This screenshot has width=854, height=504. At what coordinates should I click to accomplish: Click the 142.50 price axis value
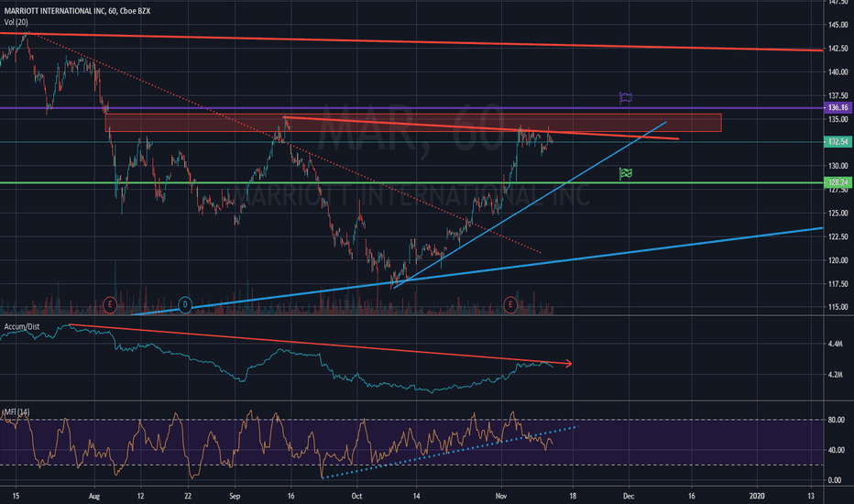click(838, 49)
